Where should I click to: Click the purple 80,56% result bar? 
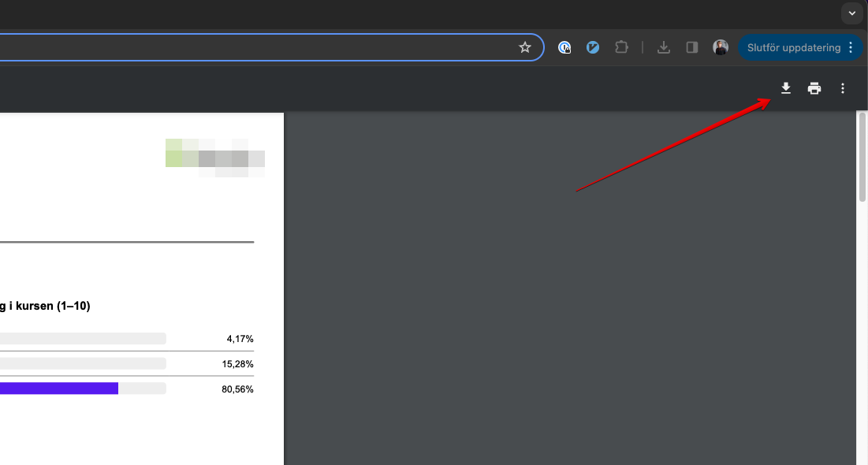click(59, 389)
